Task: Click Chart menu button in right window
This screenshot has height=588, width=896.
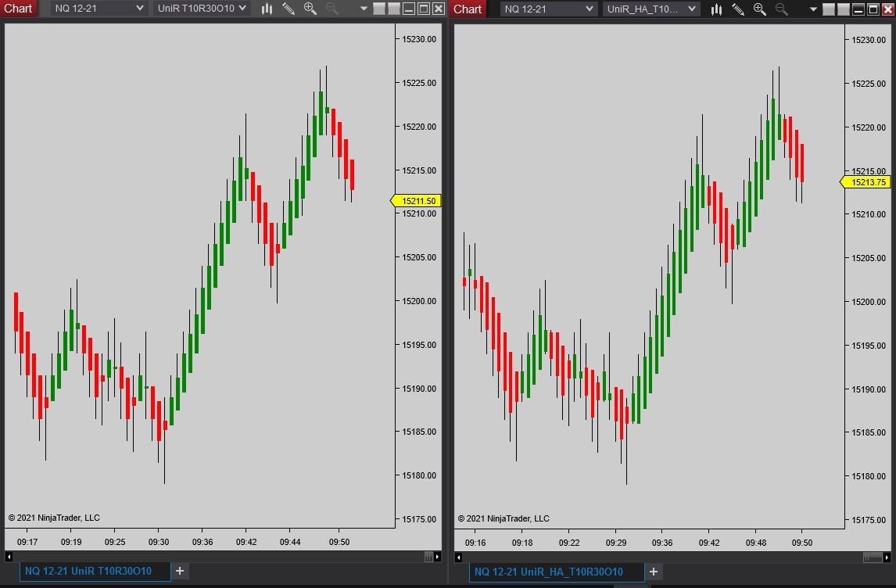Action: click(468, 9)
